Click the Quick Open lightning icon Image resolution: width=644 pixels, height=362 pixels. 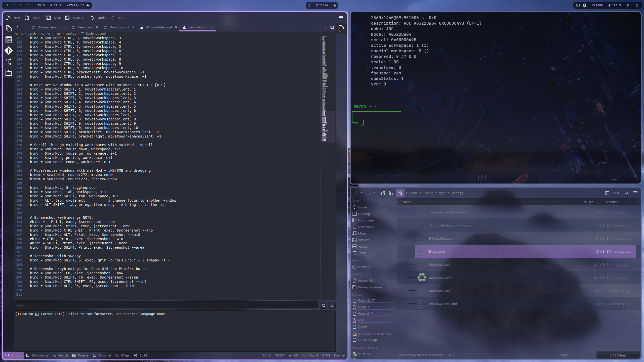(325, 27)
